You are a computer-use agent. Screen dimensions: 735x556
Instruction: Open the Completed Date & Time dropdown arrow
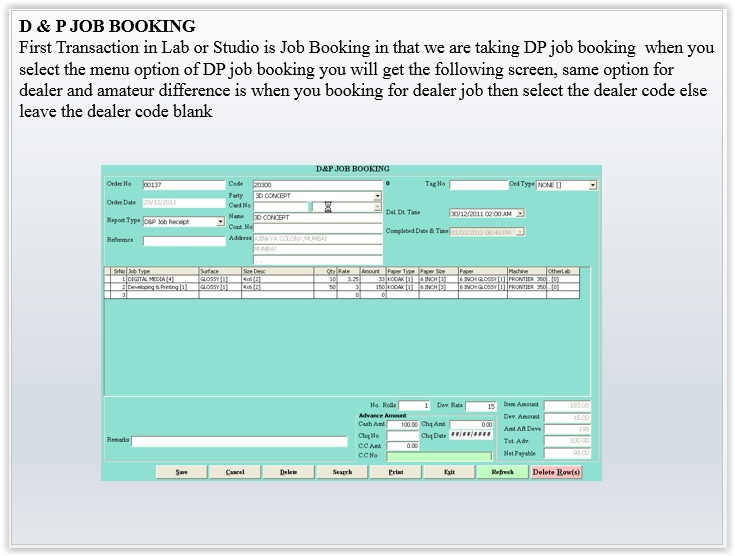pyautogui.click(x=520, y=232)
